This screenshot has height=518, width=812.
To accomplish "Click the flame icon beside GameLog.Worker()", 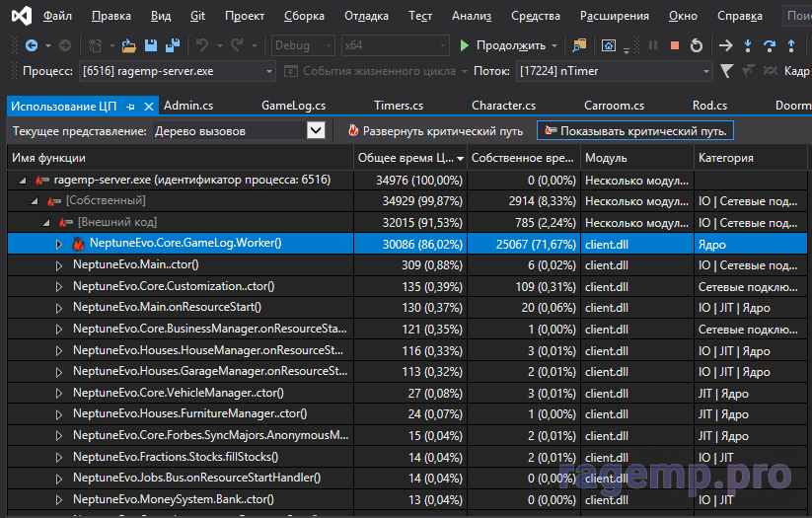I will [x=78, y=244].
